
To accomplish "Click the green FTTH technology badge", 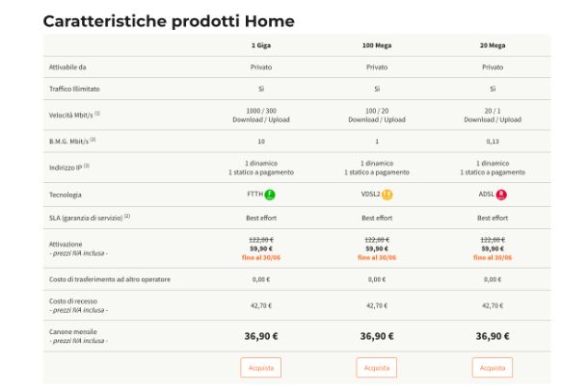I will tap(270, 195).
